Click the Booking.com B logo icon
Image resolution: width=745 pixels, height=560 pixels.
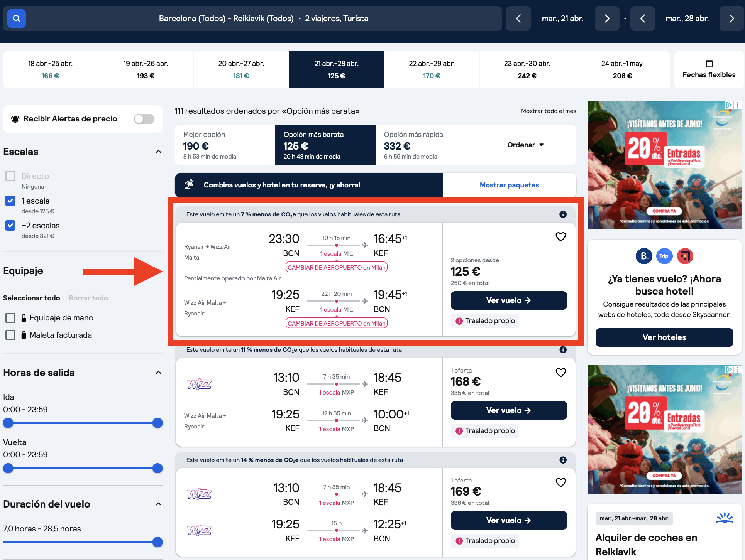pyautogui.click(x=644, y=256)
